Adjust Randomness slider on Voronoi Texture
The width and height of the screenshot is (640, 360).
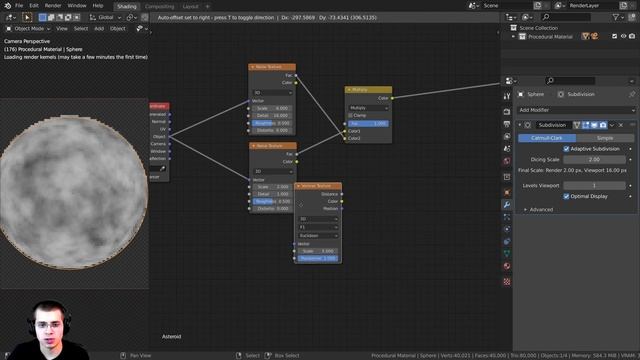click(318, 258)
